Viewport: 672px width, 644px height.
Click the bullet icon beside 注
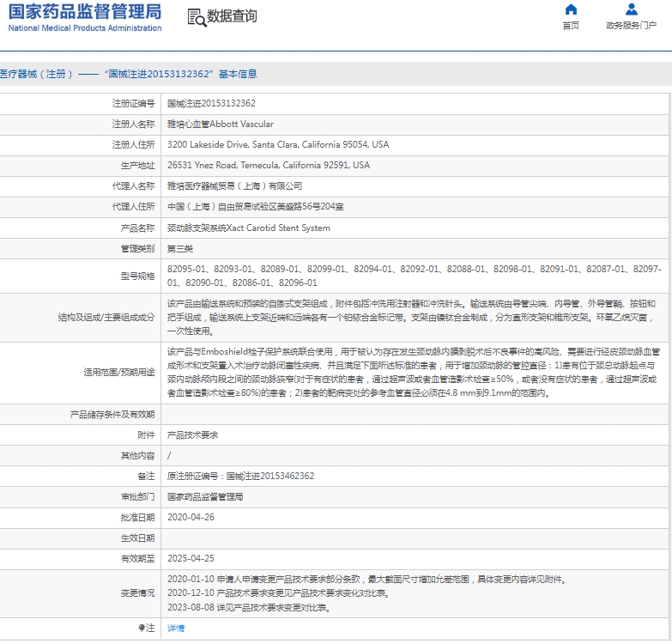tap(142, 629)
